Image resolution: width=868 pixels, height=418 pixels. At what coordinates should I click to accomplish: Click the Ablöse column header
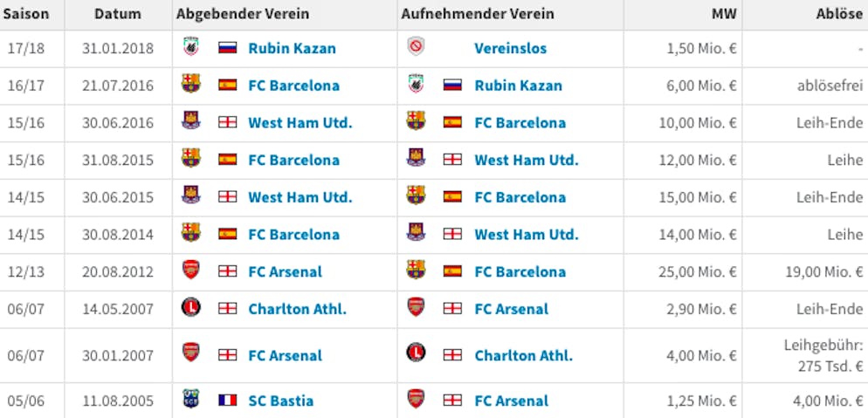tap(838, 14)
